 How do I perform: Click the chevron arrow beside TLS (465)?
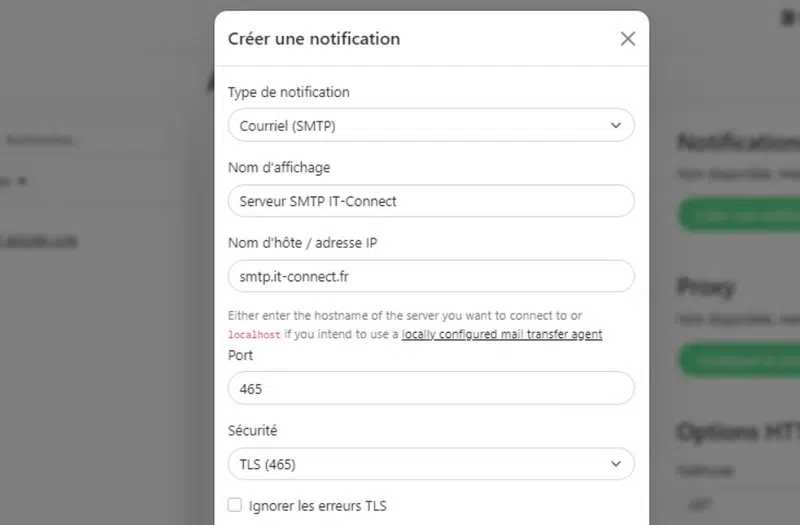[x=616, y=464]
